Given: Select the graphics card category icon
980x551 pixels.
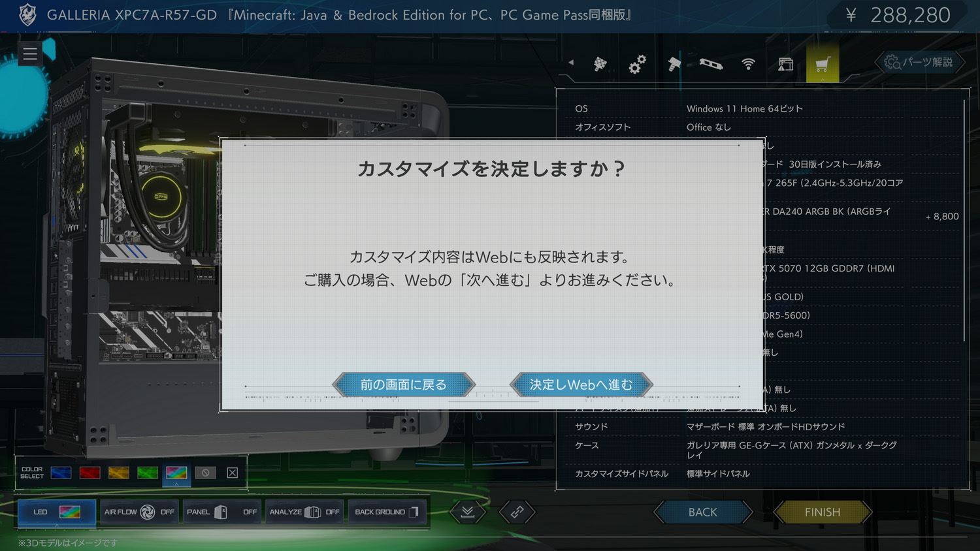Looking at the screenshot, I should coord(711,64).
